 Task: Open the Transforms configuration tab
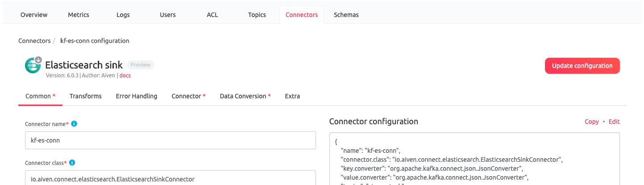click(86, 96)
